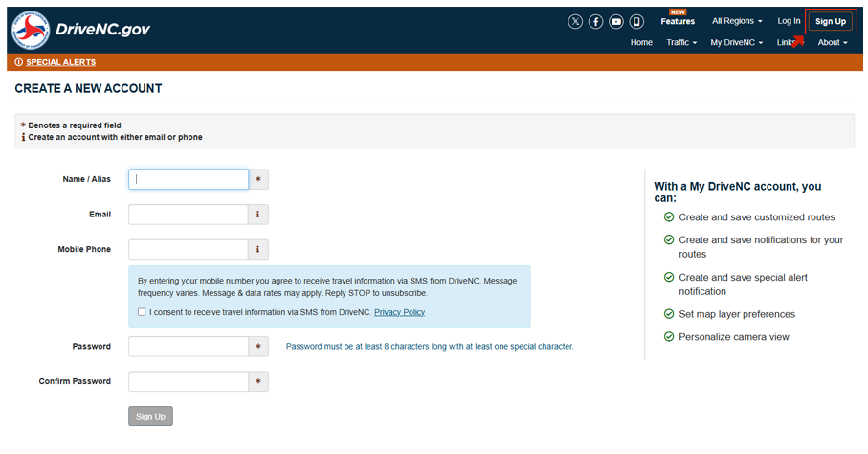The height and width of the screenshot is (454, 868).
Task: Click 'Create and save special alert notification' text
Action: pos(743,284)
